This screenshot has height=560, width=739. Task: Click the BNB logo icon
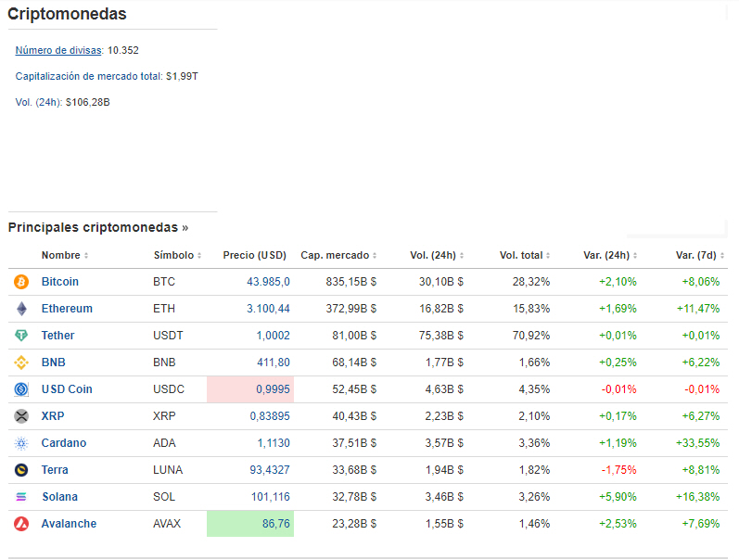point(21,363)
